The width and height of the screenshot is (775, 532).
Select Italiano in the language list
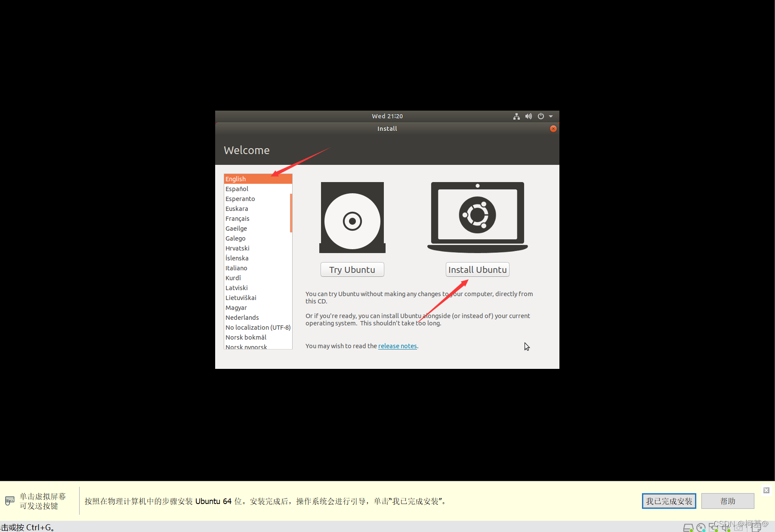point(258,268)
